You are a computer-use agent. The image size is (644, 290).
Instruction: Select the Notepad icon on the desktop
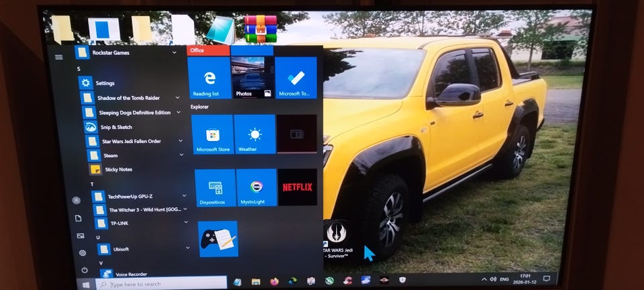tap(221, 30)
